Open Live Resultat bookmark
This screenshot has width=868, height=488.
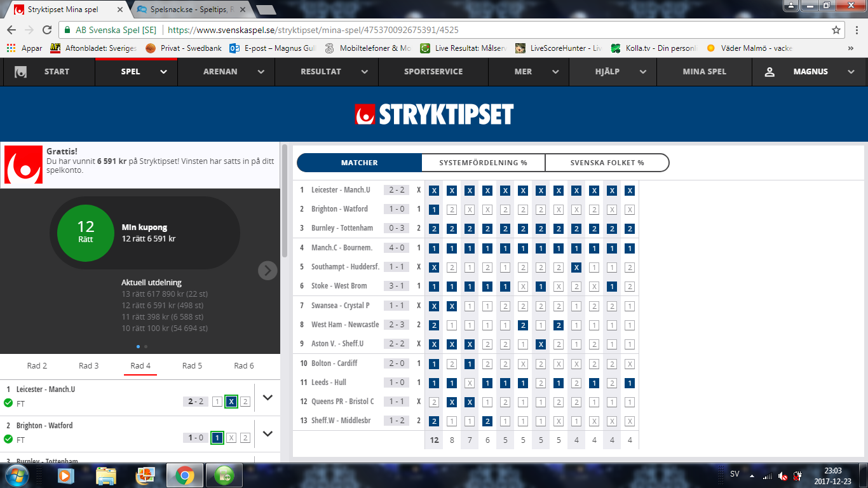463,48
